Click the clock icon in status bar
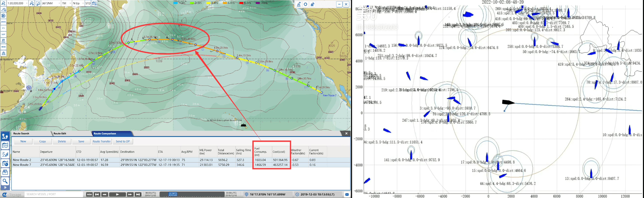 pos(297,195)
